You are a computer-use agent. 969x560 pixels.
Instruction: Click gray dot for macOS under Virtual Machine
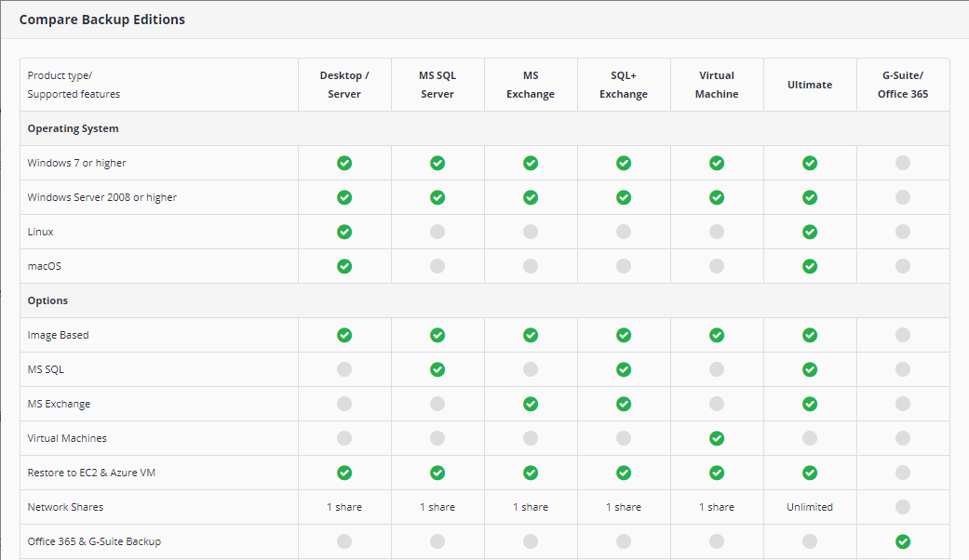coord(717,266)
